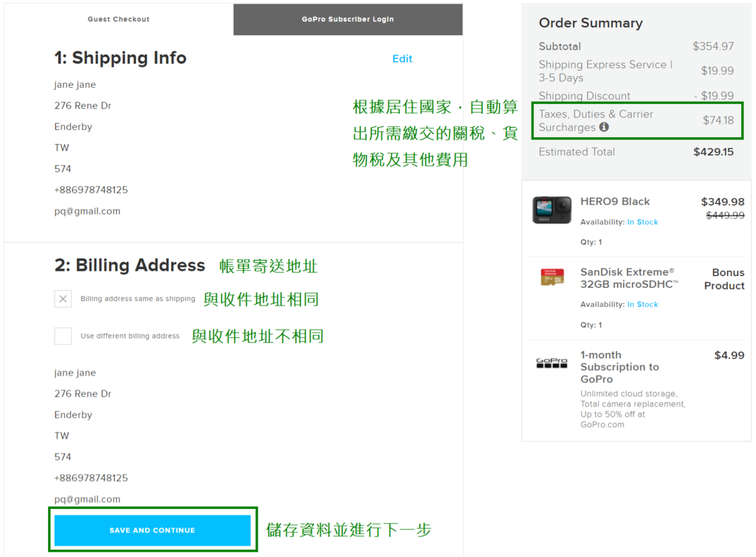Click the Subtotal amount $354.97

(713, 46)
